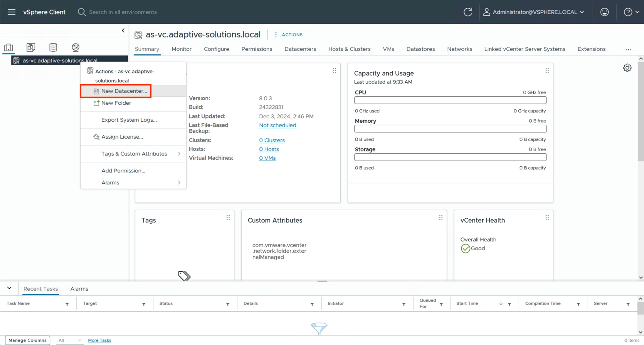Viewport: 644px width, 345px height.
Task: Click the Good health check icon
Action: pyautogui.click(x=466, y=248)
